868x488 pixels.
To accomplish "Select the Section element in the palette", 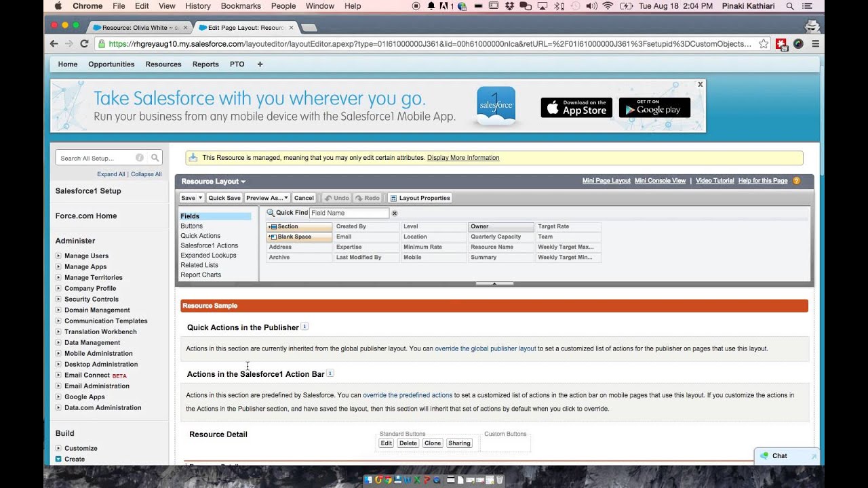I will click(299, 226).
